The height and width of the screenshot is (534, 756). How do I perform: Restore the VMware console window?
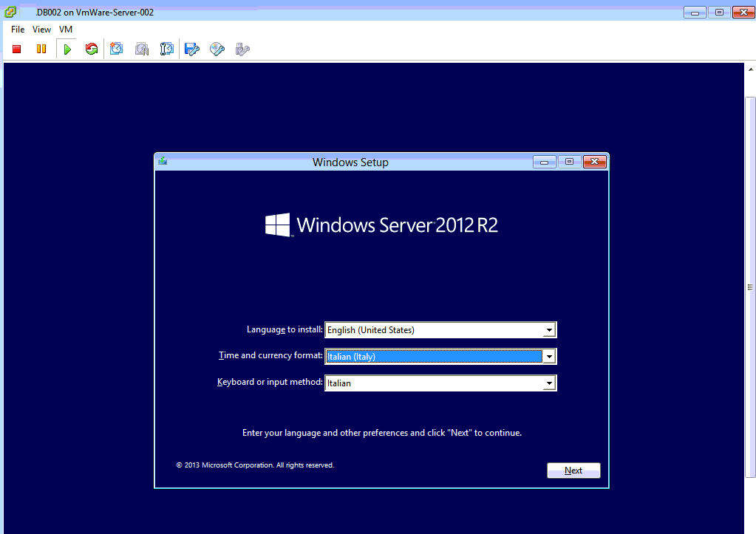pyautogui.click(x=719, y=13)
